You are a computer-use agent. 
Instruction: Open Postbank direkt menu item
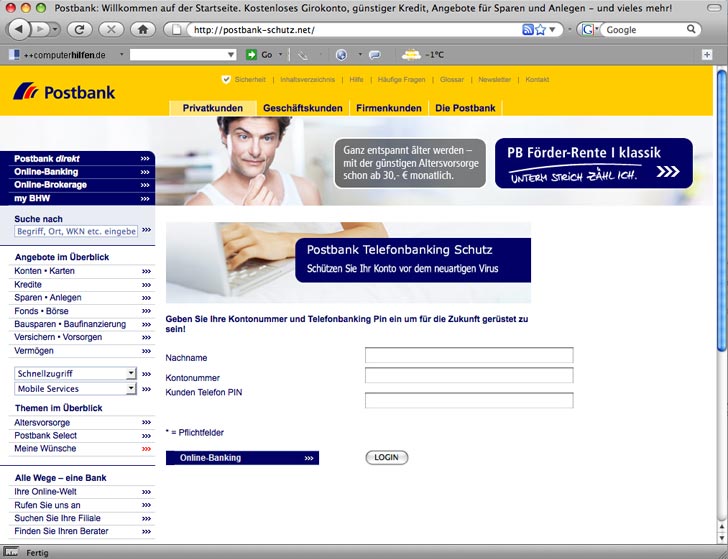click(78, 159)
